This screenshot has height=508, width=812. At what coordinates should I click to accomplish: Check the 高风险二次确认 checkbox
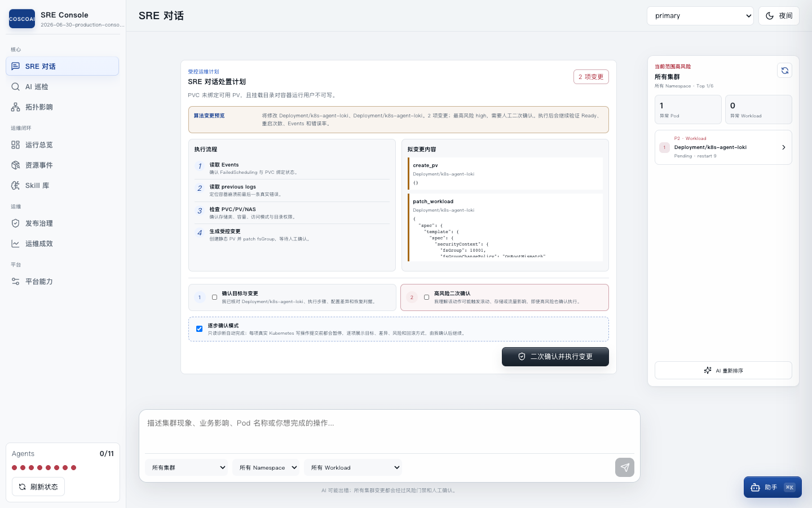(x=426, y=297)
